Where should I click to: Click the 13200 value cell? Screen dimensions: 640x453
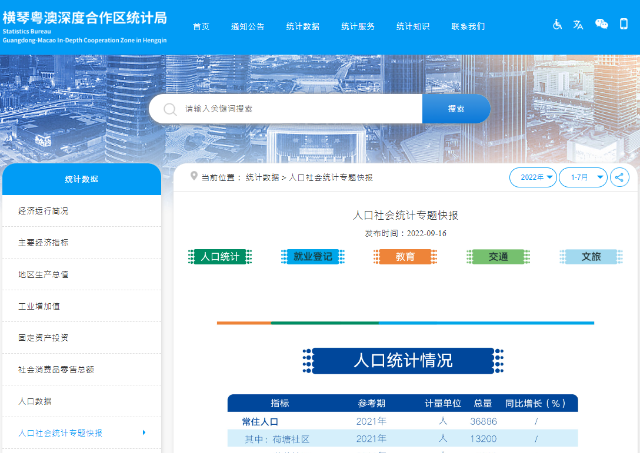[483, 439]
